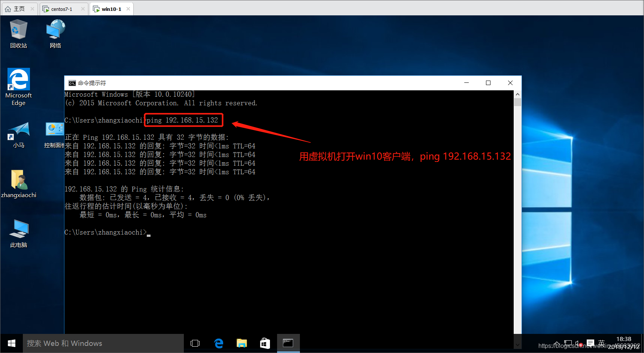Click the console vertical scrollbar thumb
The image size is (644, 353).
click(x=517, y=102)
